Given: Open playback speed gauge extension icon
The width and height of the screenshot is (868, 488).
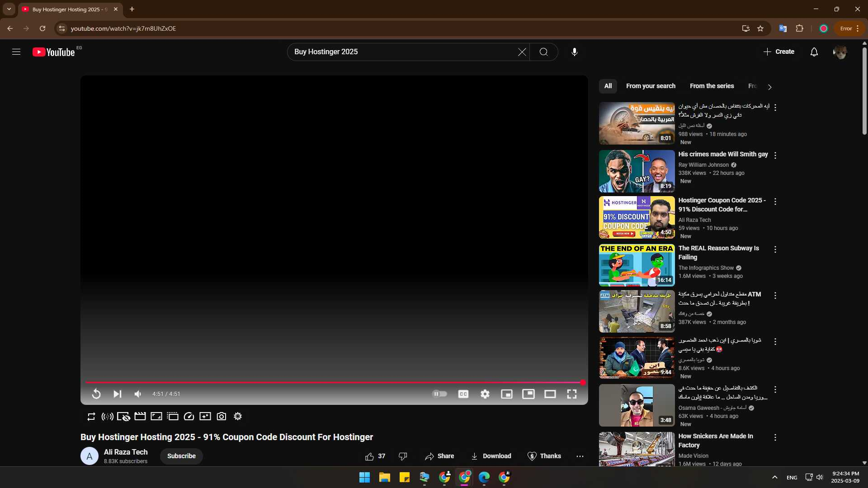Looking at the screenshot, I should (x=189, y=417).
